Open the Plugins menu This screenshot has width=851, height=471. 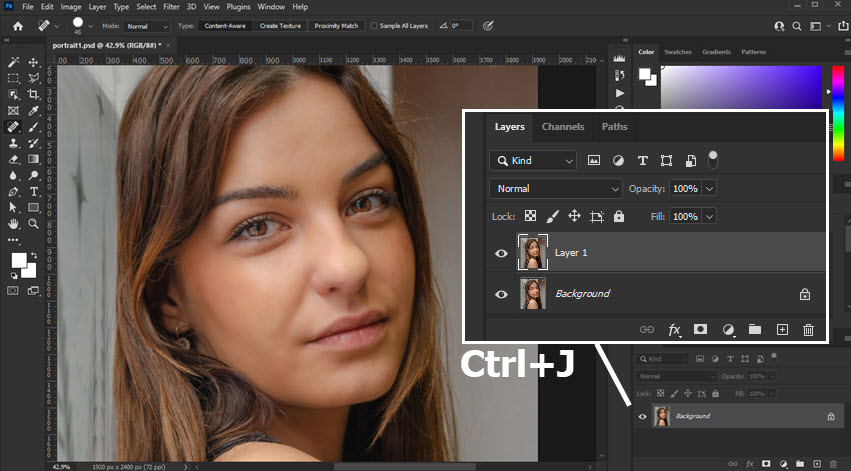click(238, 7)
